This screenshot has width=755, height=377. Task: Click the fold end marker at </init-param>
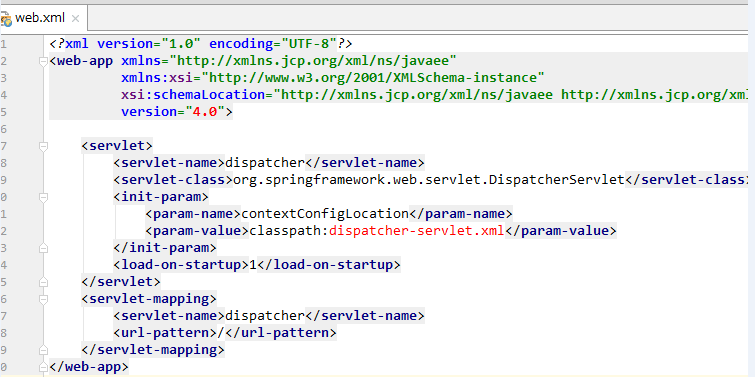(43, 248)
